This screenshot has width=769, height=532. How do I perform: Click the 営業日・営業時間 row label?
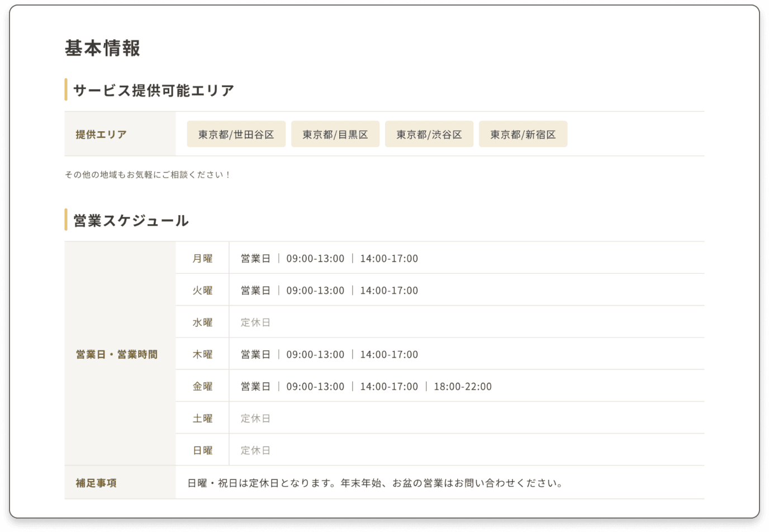[117, 354]
